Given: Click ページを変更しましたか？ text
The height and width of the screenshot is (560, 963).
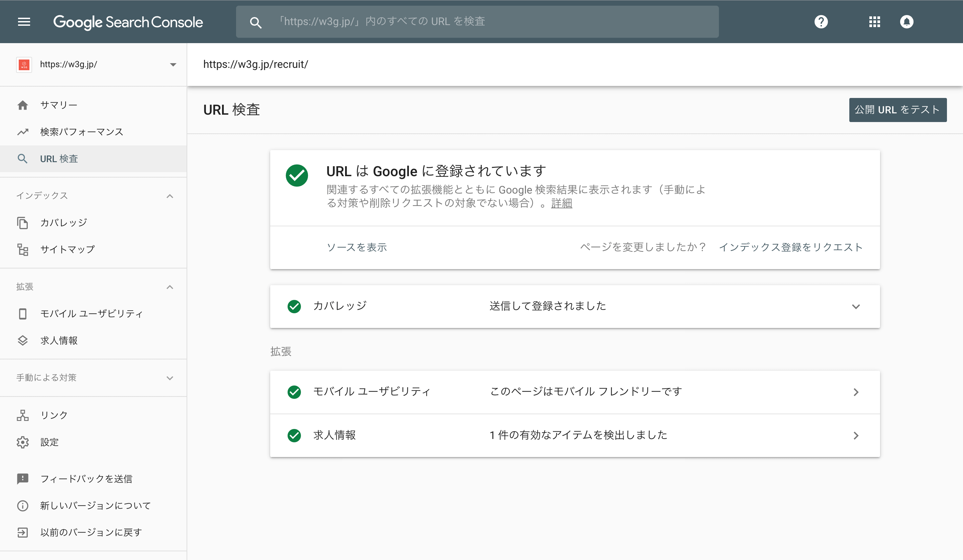Looking at the screenshot, I should pos(643,247).
